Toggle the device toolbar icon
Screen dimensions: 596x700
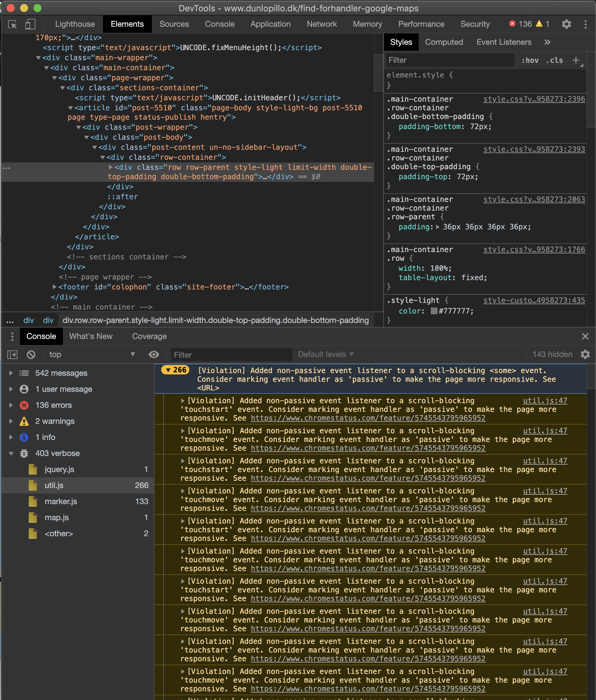click(x=30, y=24)
